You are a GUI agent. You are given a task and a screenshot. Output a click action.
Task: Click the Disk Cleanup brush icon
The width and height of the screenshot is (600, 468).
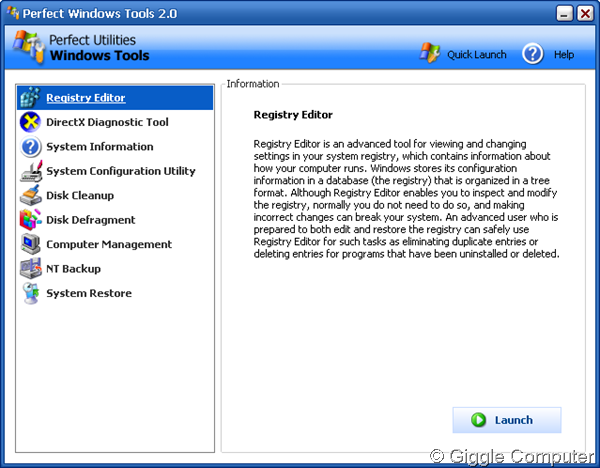(x=31, y=195)
